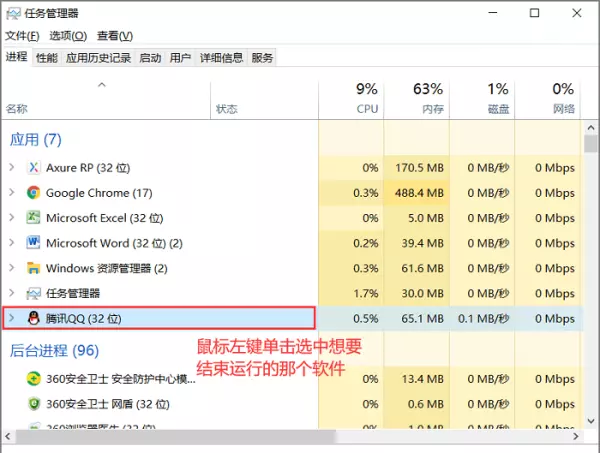Screen dimensions: 600x453
Task: Expand the Axure RP (32 位) row
Action: click(x=12, y=167)
